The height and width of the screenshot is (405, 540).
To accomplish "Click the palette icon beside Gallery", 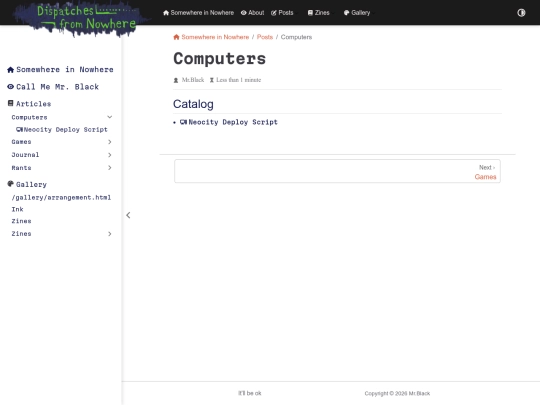I will pyautogui.click(x=346, y=13).
